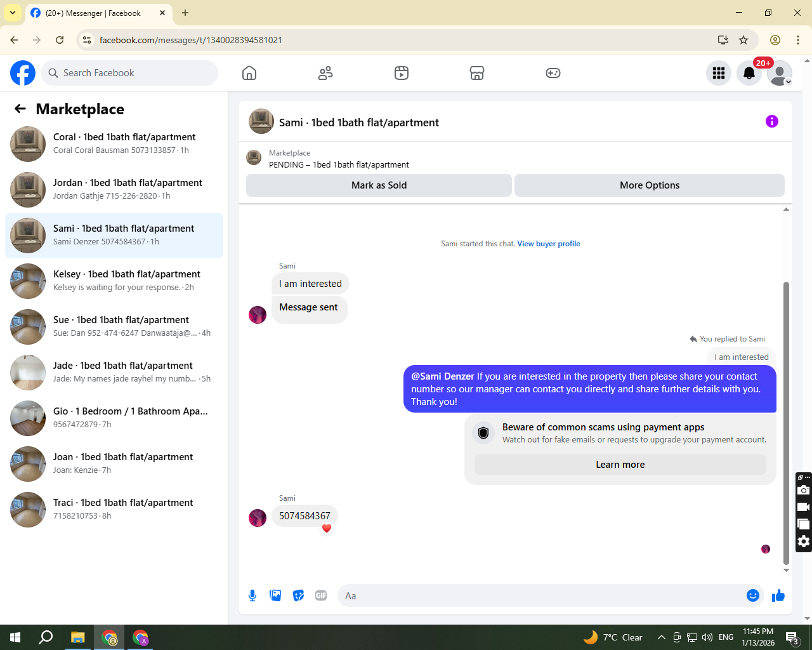This screenshot has width=812, height=650.
Task: Open the tab search dropdown arrow
Action: pos(13,13)
